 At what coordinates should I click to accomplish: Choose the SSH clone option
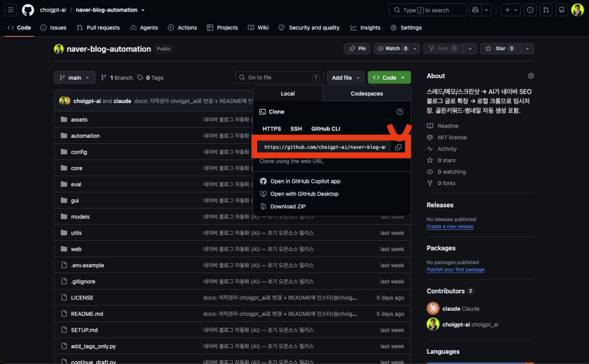pyautogui.click(x=296, y=129)
